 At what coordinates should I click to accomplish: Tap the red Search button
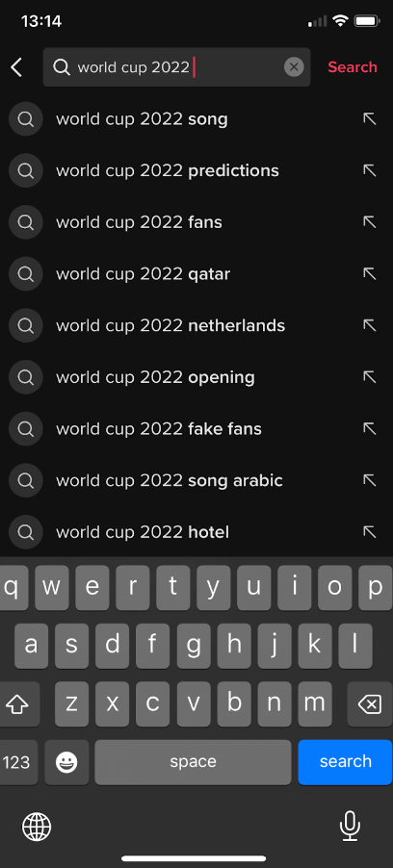tap(352, 67)
